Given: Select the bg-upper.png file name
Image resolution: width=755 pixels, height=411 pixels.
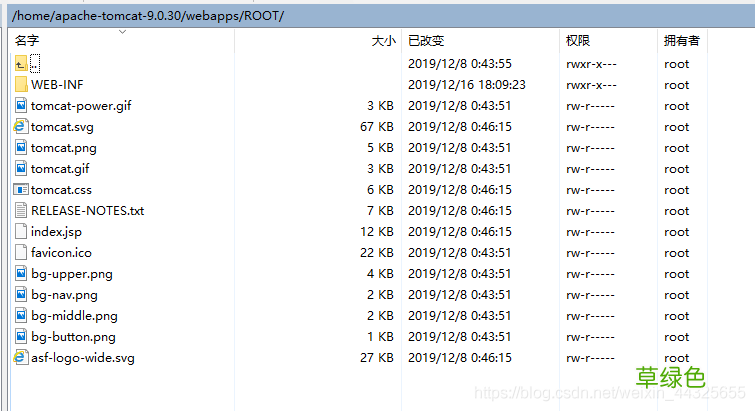Looking at the screenshot, I should pos(72,274).
